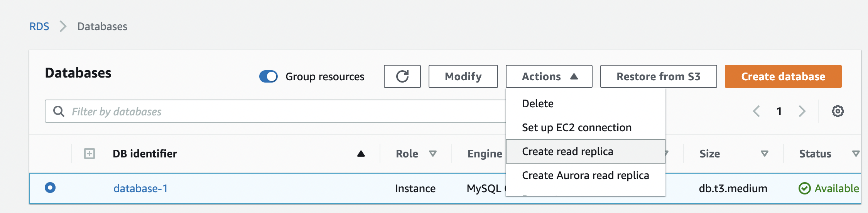Collapse the Actions dropdown menu
This screenshot has width=868, height=213.
click(x=549, y=76)
